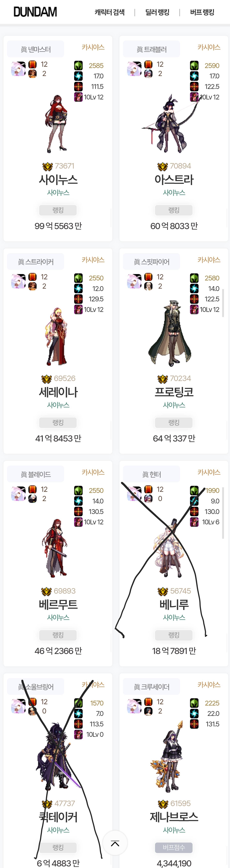Viewport: 230px width, 868px height.
Task: Open the 캐릭터 검색 menu
Action: (110, 12)
